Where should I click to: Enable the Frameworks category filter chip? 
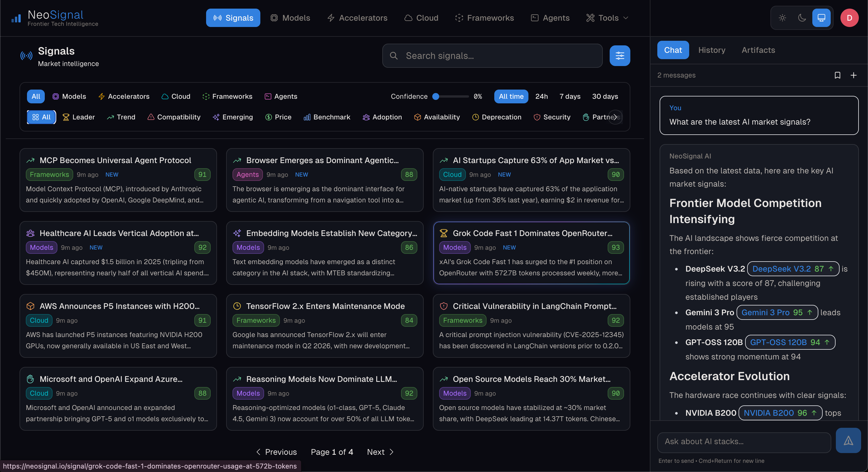pos(227,96)
